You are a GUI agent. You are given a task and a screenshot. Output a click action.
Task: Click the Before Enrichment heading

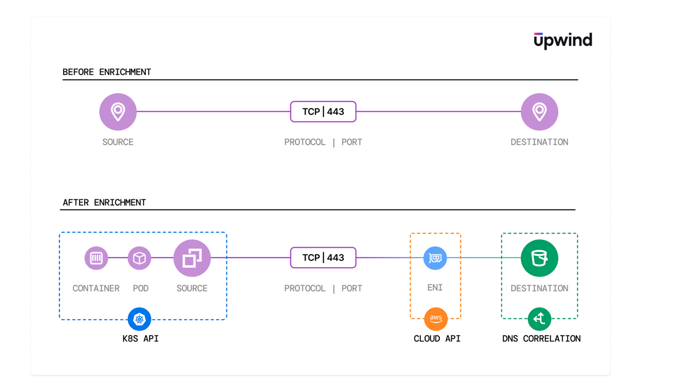click(107, 72)
